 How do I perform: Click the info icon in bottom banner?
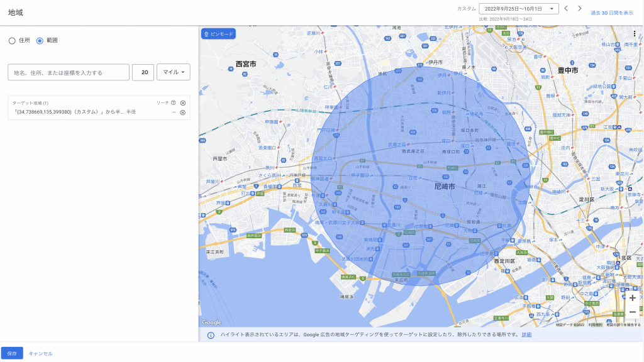click(x=211, y=336)
